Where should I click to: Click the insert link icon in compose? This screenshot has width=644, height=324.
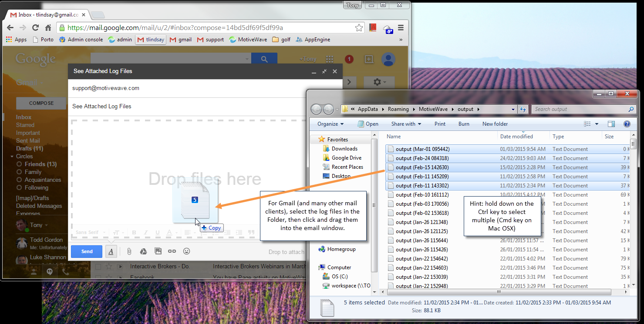[172, 251]
